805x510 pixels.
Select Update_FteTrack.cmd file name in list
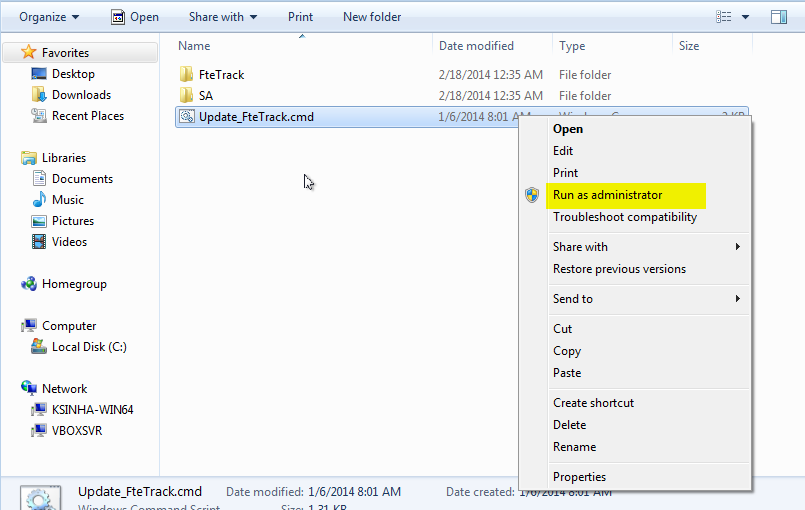coord(256,117)
